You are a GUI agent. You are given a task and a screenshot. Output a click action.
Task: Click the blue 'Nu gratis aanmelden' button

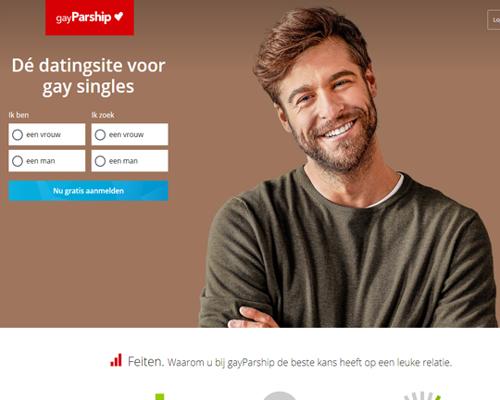[x=88, y=191]
